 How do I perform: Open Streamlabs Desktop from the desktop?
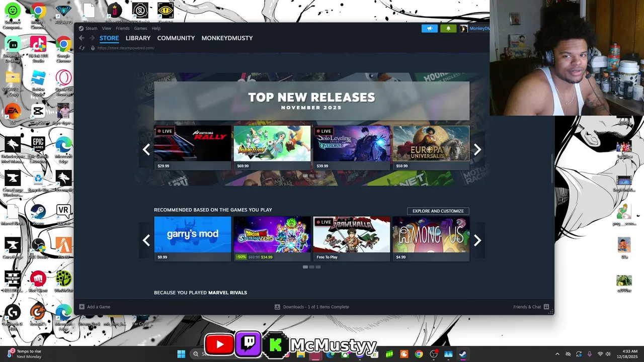13,49
